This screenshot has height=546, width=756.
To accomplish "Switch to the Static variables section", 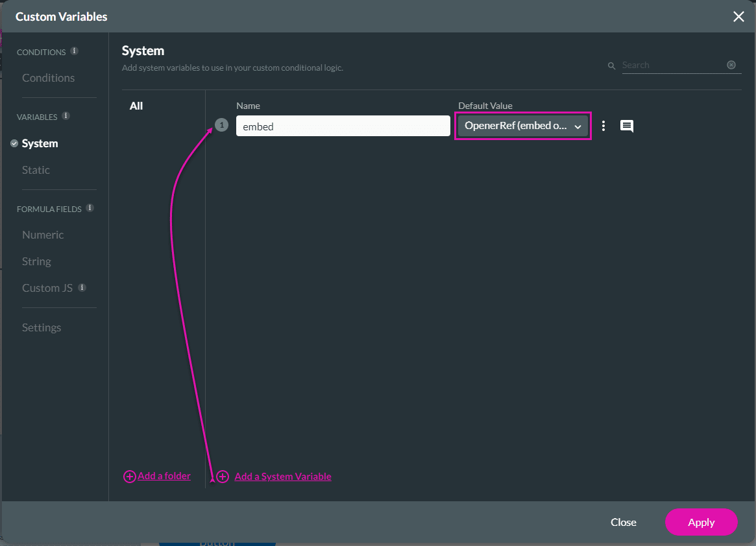I will (x=36, y=170).
